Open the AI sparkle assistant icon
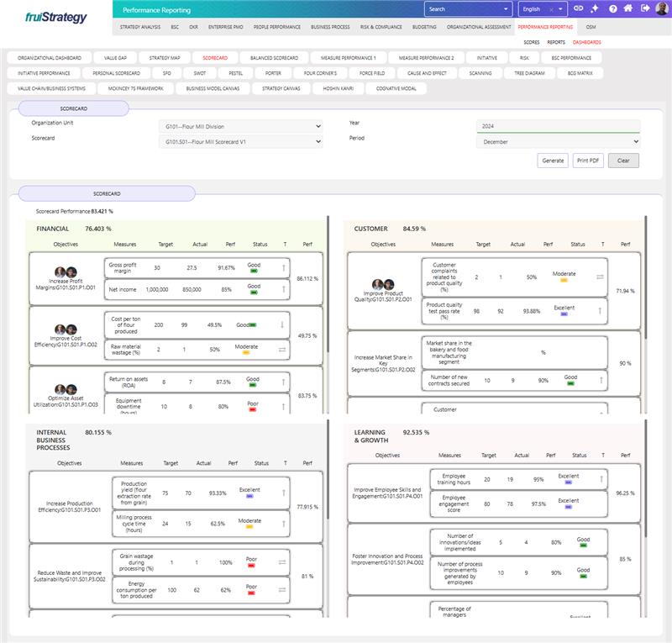The image size is (672, 643). (x=596, y=9)
